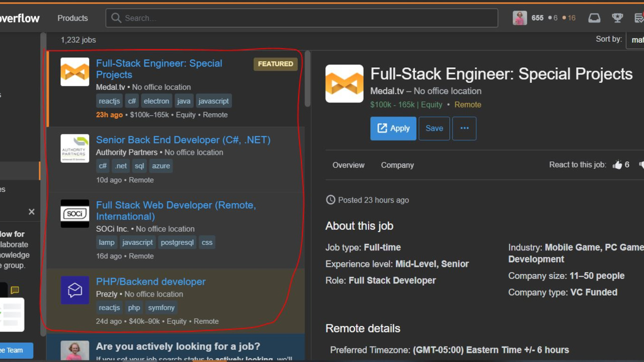Viewport: 644px width, 362px height.
Task: Click the SOCi logo in job list
Action: [x=75, y=214]
